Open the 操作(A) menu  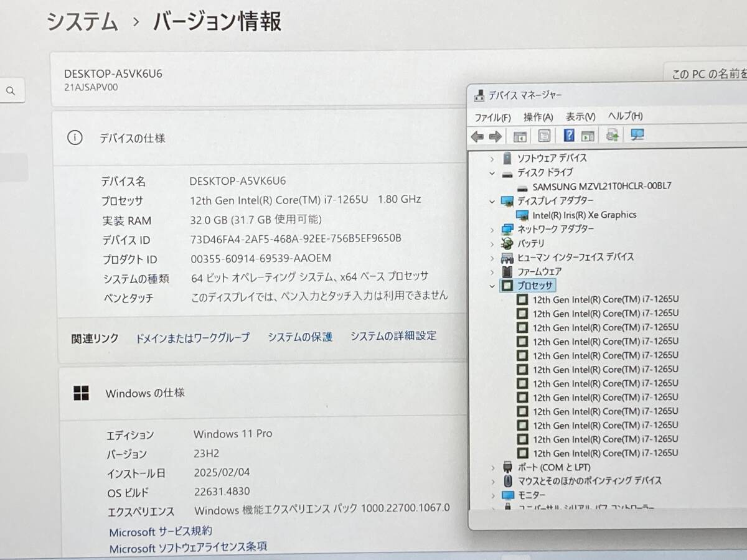coord(538,117)
